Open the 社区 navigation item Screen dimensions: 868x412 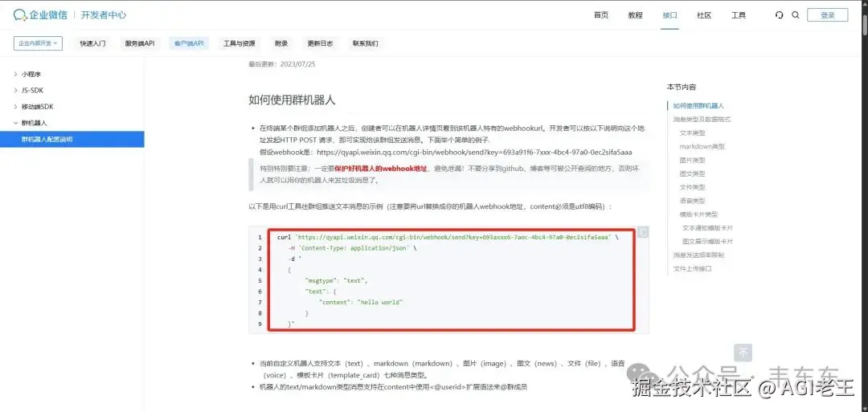point(703,15)
